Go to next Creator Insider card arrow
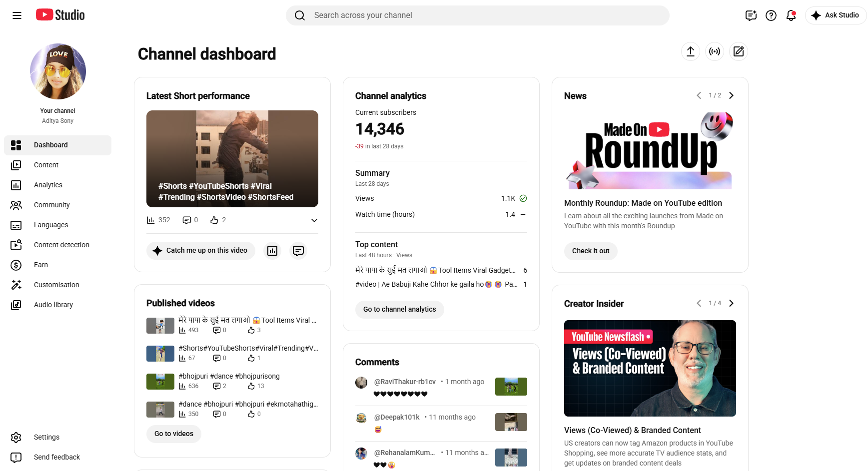Viewport: 868px width, 471px height. pyautogui.click(x=731, y=303)
